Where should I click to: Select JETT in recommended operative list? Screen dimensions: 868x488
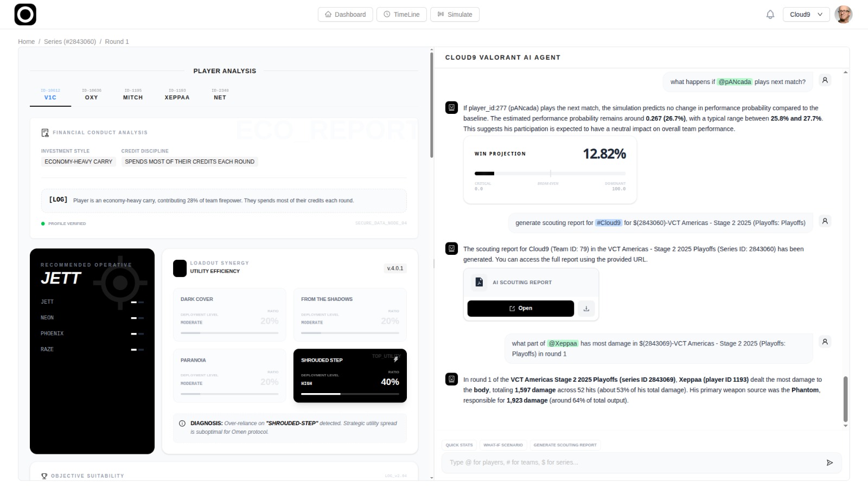coord(92,302)
